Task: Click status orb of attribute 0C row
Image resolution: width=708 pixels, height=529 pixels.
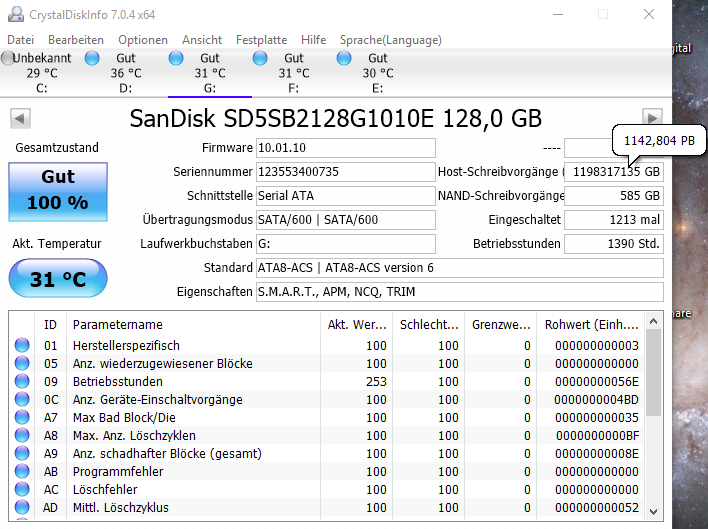Action: (x=22, y=399)
